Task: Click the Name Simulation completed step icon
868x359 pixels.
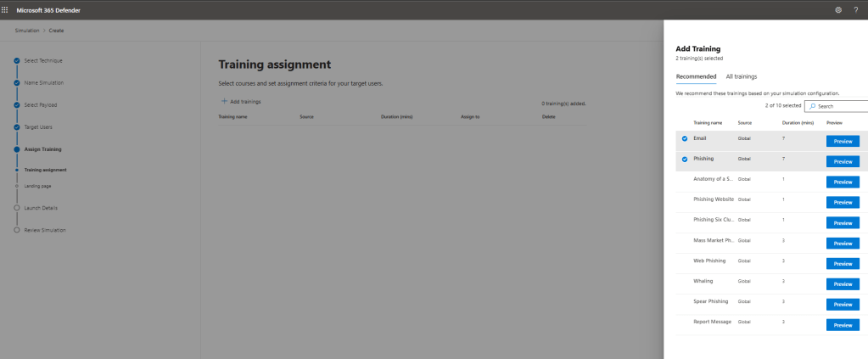Action: pos(16,82)
